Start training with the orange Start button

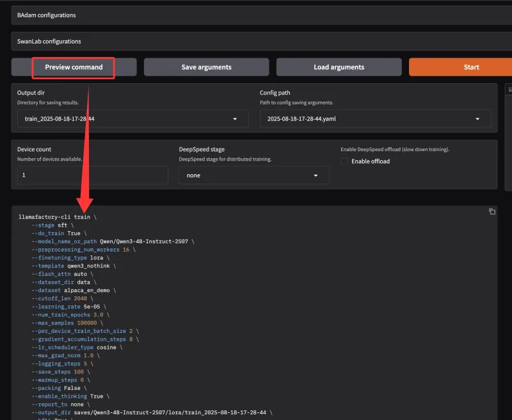tap(471, 67)
